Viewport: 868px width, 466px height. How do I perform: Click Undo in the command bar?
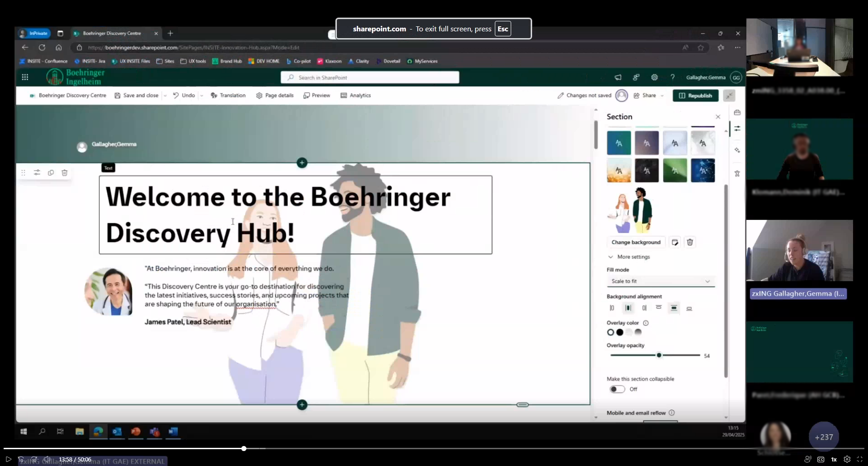[184, 95]
